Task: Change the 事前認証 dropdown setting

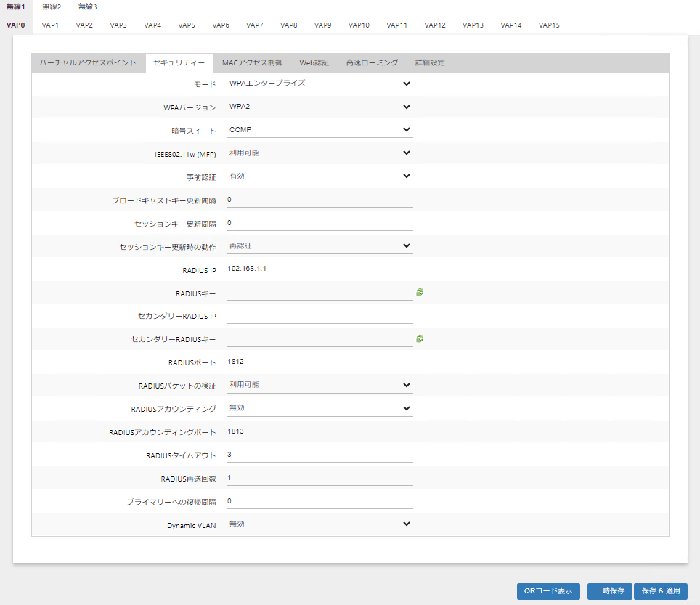Action: click(320, 176)
